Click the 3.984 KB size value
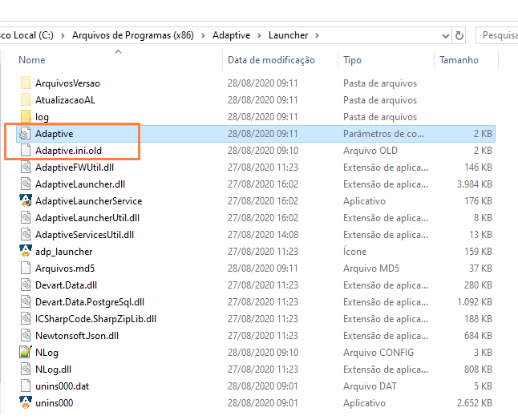Screen dimensions: 518x420 click(x=475, y=184)
